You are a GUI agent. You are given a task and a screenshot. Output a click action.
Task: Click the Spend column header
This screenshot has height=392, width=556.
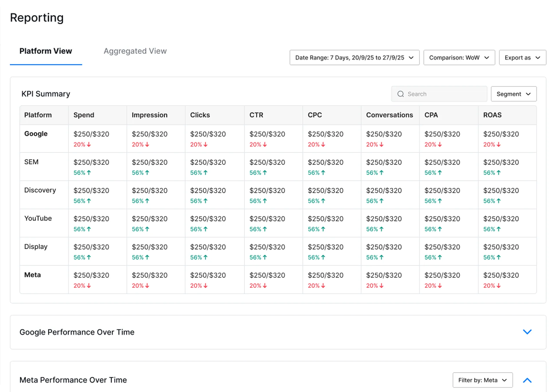[84, 115]
